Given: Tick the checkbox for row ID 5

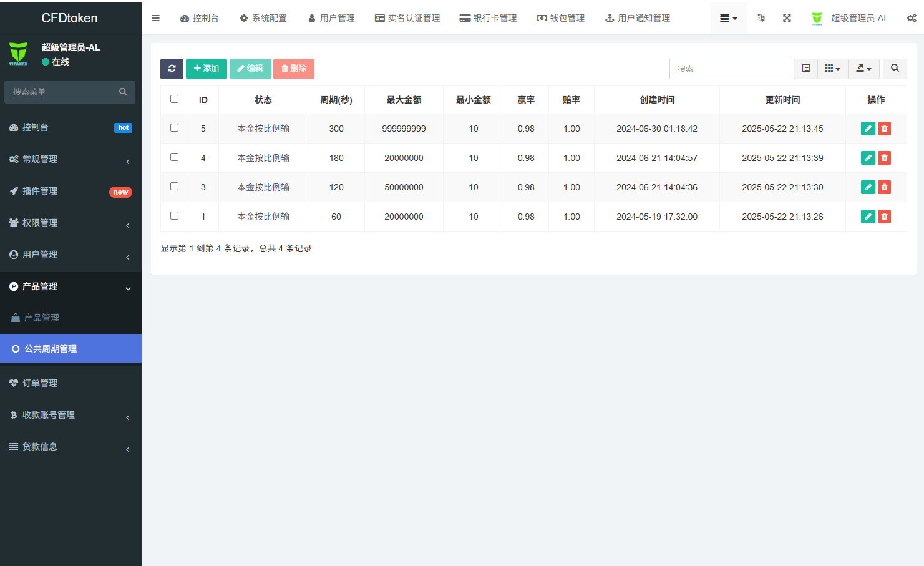Looking at the screenshot, I should (174, 129).
